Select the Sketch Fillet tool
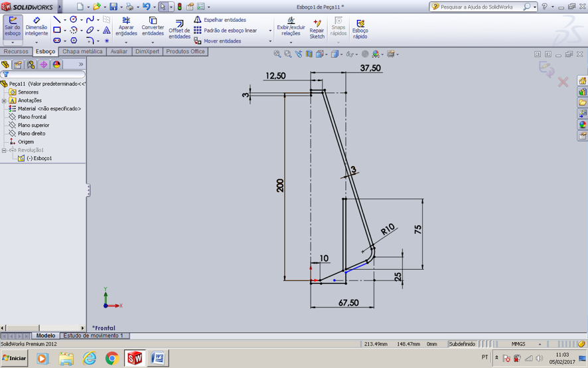Image resolution: width=588 pixels, height=368 pixels. pos(90,40)
